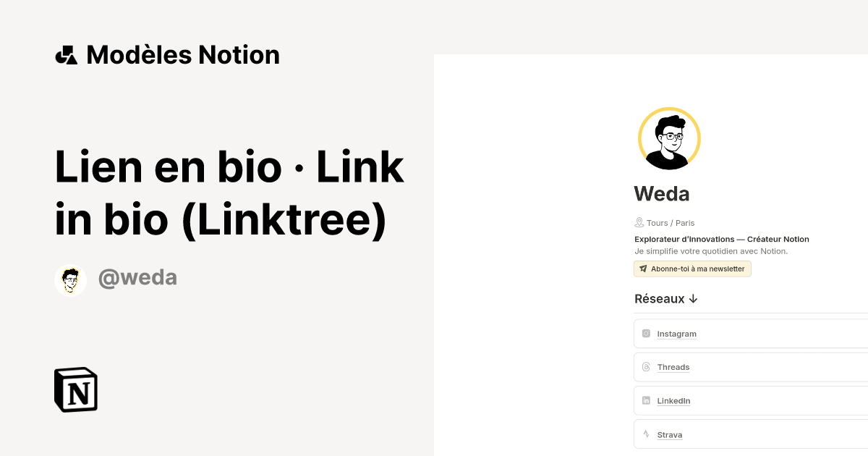Click the down arrow next to Réseaux
The height and width of the screenshot is (456, 868).
pyautogui.click(x=694, y=298)
